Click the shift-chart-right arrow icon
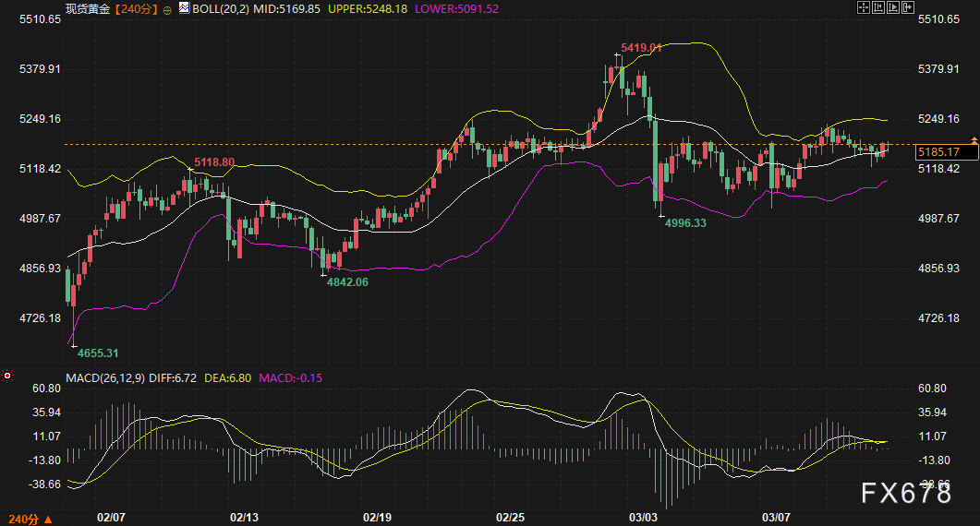 [908, 7]
